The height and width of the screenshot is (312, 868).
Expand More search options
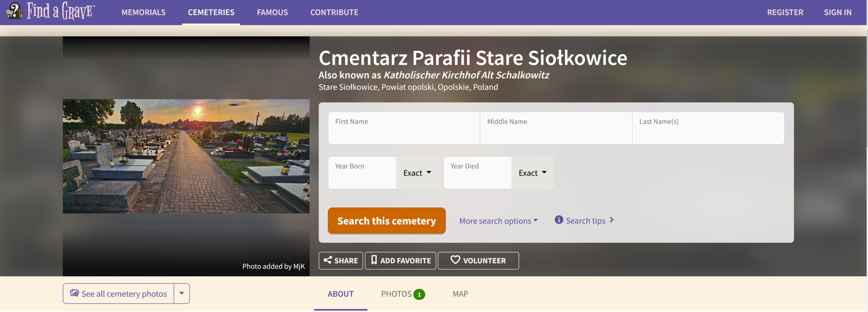[498, 220]
